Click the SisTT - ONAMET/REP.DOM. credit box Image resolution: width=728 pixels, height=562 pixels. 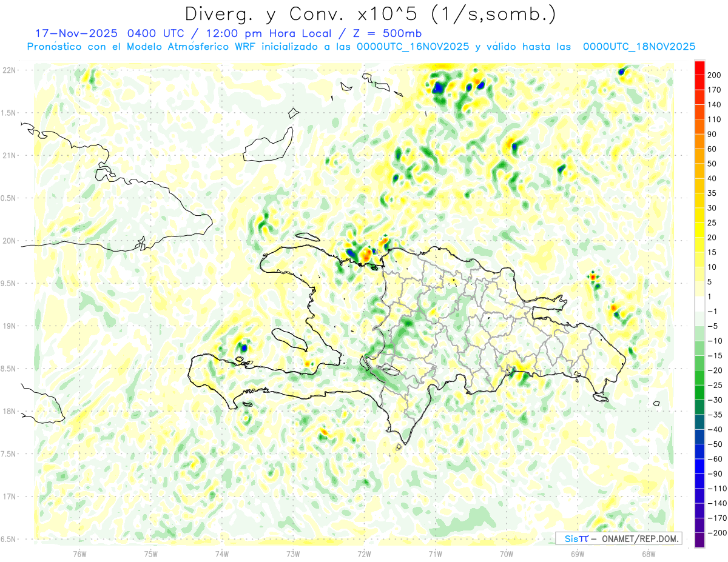pos(618,538)
